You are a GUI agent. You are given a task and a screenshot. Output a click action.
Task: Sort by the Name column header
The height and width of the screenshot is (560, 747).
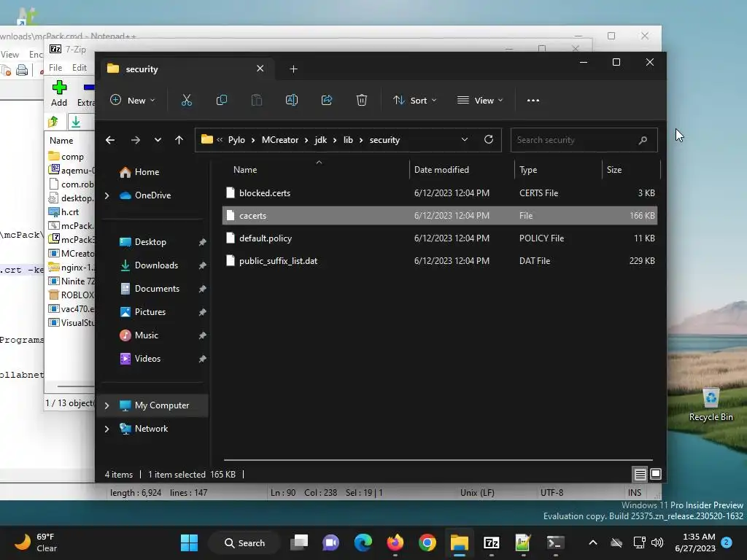[x=315, y=170]
